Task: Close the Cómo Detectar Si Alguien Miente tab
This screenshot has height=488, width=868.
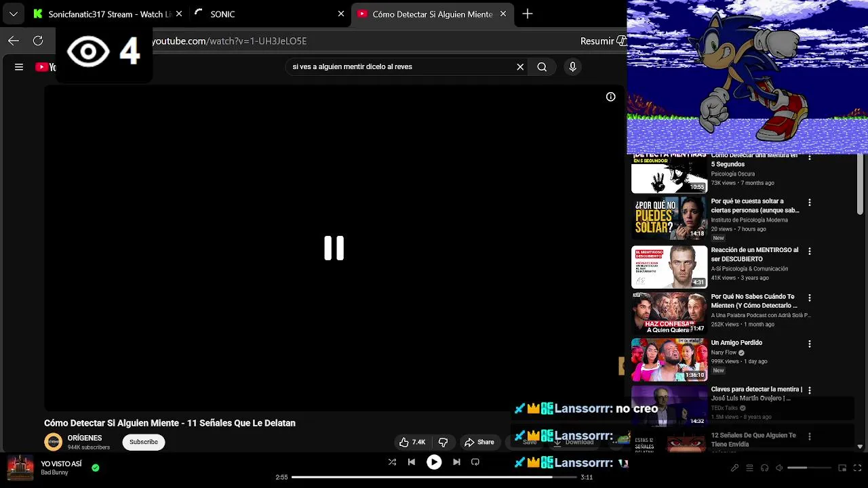Action: pos(503,14)
